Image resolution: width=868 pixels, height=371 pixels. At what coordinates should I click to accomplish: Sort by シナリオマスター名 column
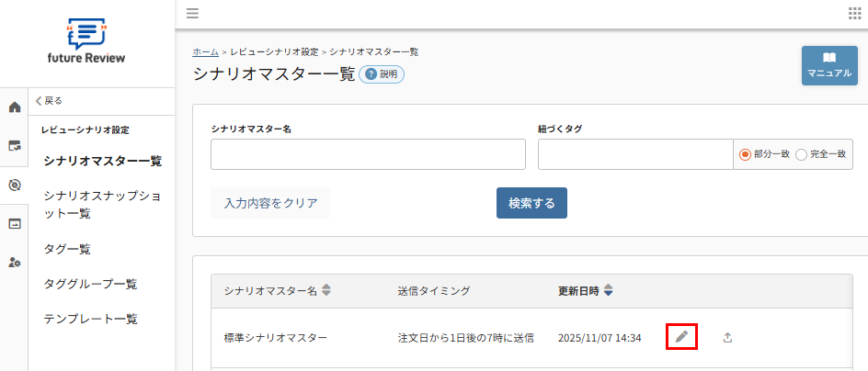(326, 291)
